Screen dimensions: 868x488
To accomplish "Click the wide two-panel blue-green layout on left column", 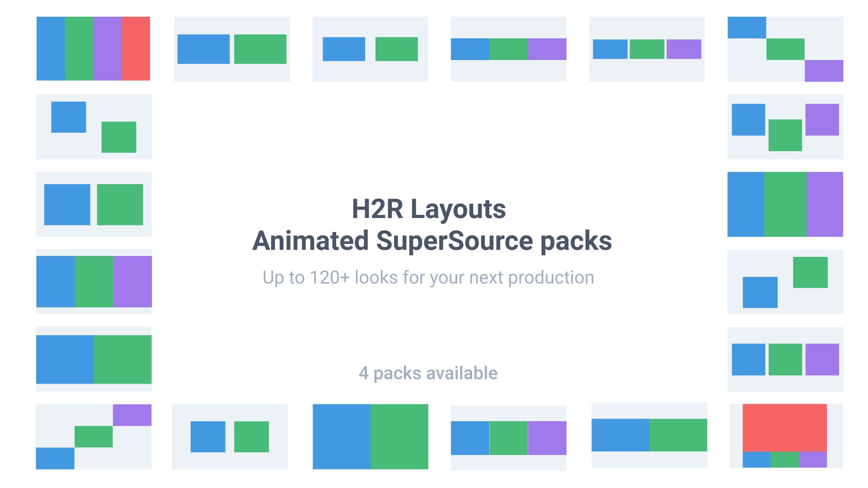I will pyautogui.click(x=94, y=359).
